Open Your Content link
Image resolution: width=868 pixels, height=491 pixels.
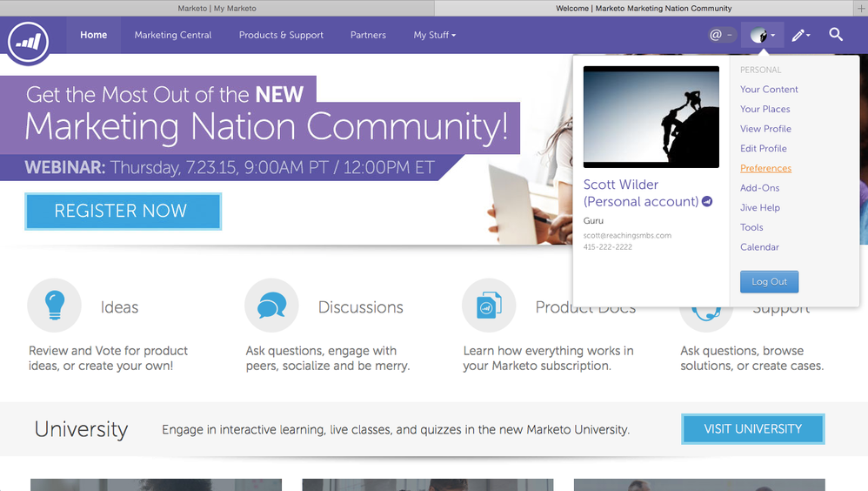(769, 89)
